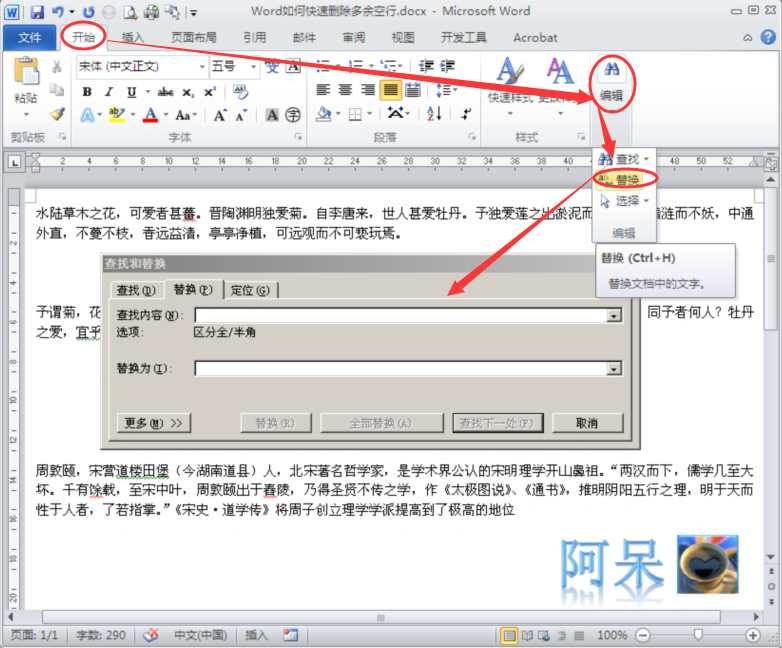This screenshot has height=648, width=782.
Task: Select the Format Painter brush
Action: pyautogui.click(x=57, y=114)
